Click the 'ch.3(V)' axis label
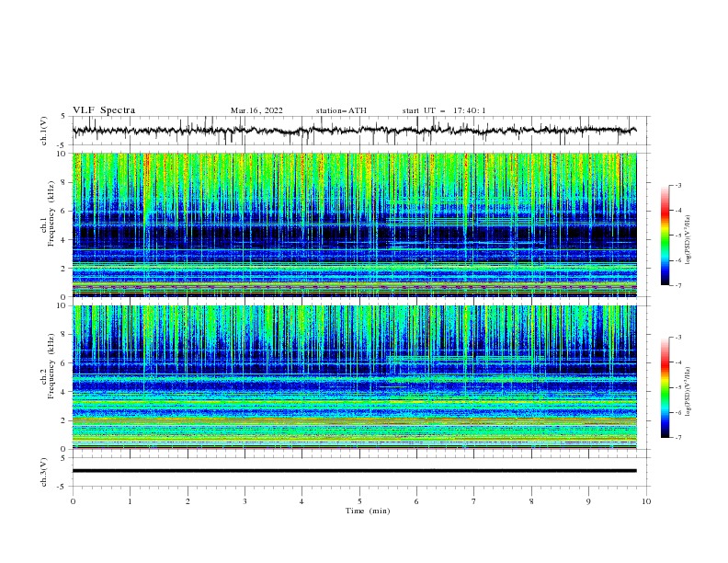 [44, 472]
